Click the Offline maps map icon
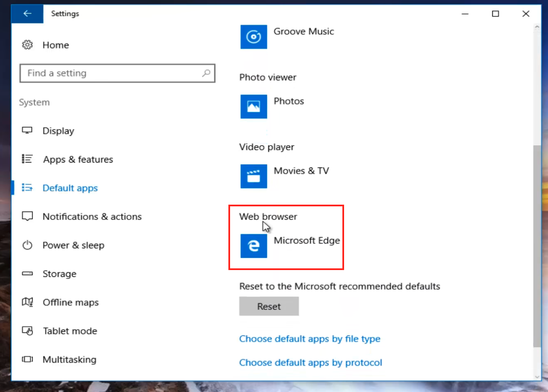The width and height of the screenshot is (548, 392). coord(27,302)
